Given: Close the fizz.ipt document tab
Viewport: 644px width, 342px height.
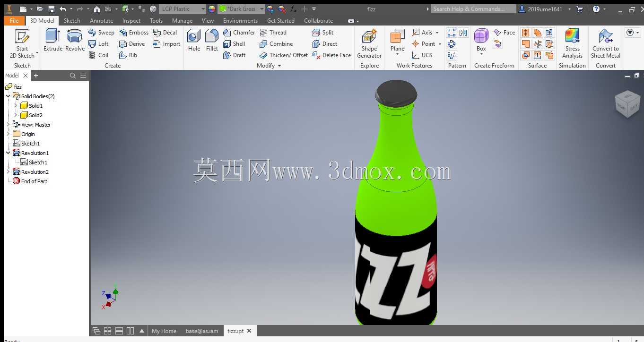Looking at the screenshot, I should (249, 331).
